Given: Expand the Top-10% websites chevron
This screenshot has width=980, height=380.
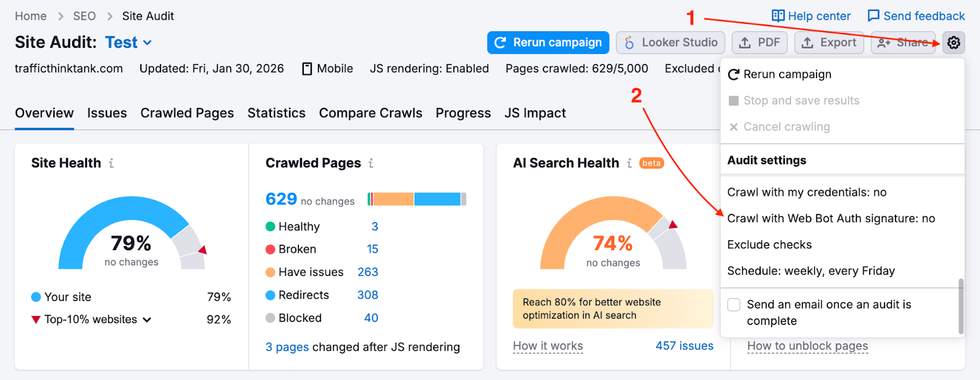Looking at the screenshot, I should tap(147, 319).
